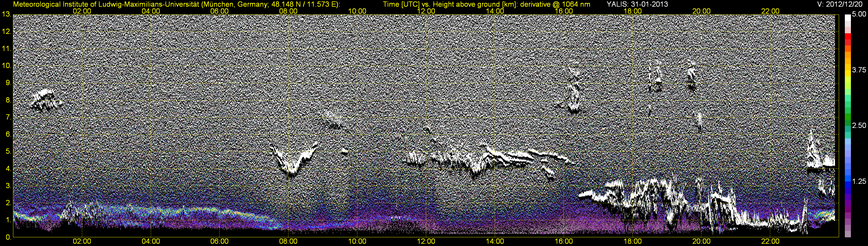Select 04:00 on the lower time axis

point(151,241)
